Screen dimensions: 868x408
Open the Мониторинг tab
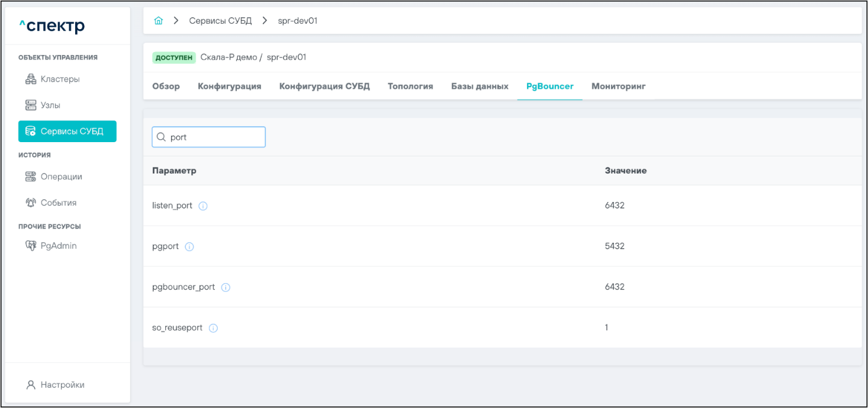pos(618,86)
